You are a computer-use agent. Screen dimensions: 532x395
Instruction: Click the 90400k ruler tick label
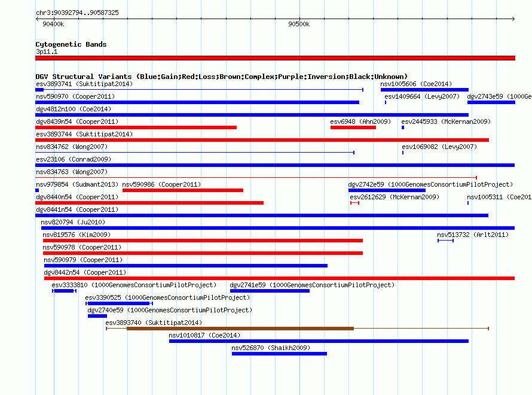click(x=53, y=24)
